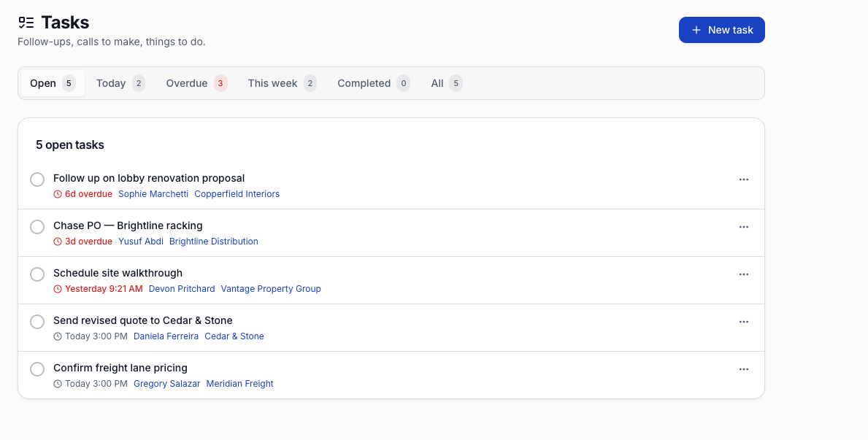
Task: Click clock icon in the Meridian Freight row
Action: pyautogui.click(x=58, y=384)
